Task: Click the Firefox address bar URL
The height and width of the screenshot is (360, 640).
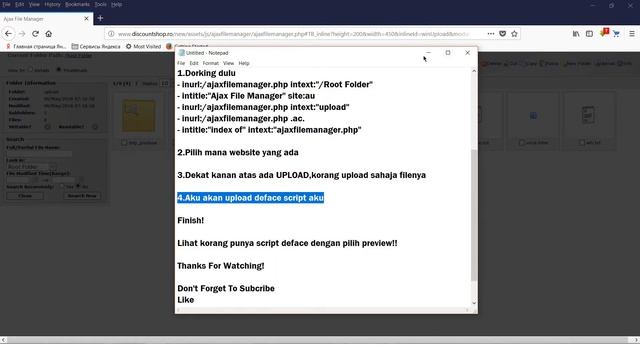Action: (x=294, y=34)
